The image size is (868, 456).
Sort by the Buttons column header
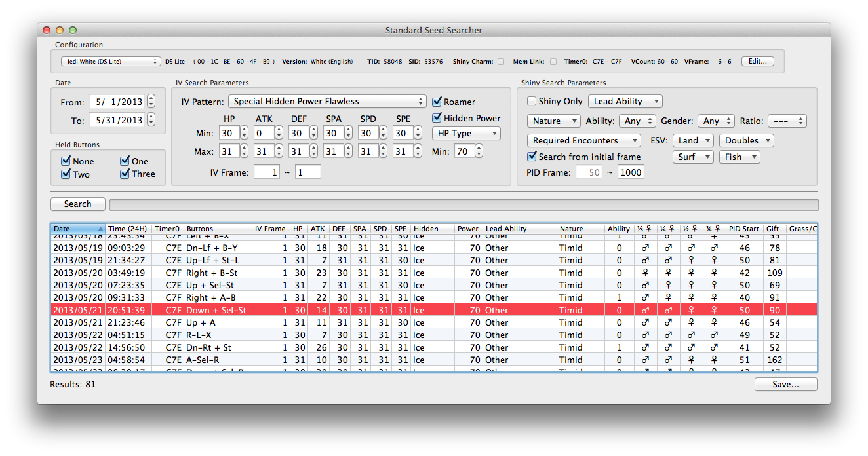[x=218, y=229]
